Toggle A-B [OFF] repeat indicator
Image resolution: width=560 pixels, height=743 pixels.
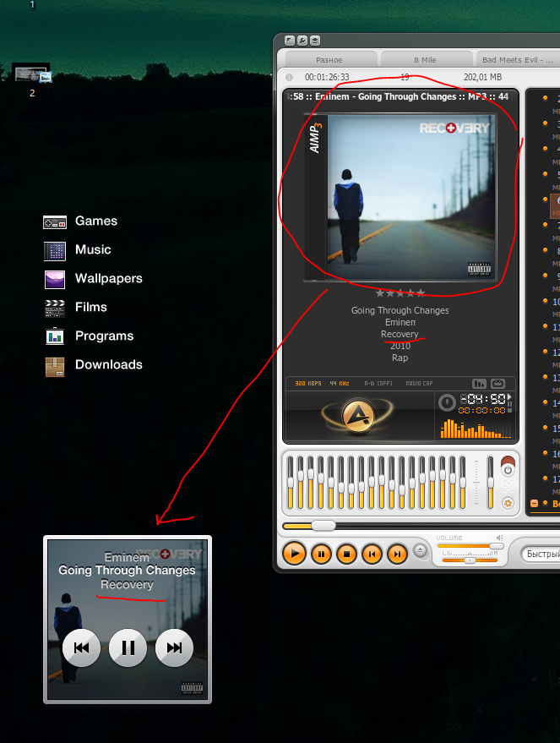378,384
